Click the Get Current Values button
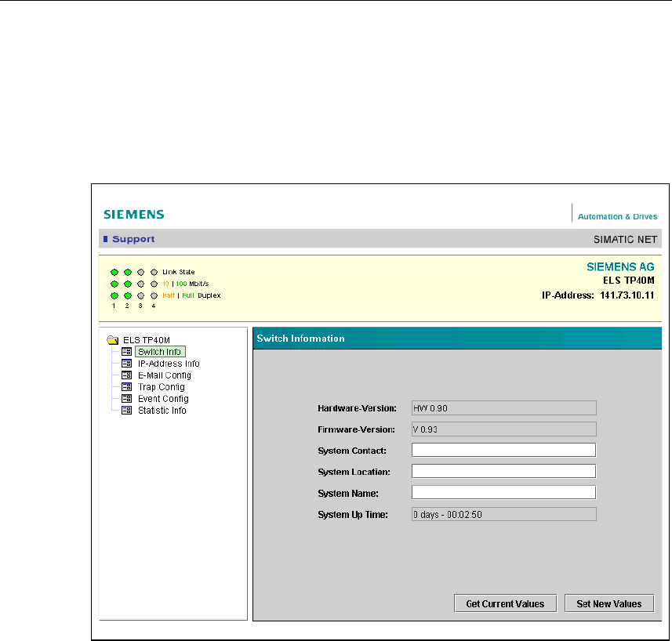 coord(505,603)
